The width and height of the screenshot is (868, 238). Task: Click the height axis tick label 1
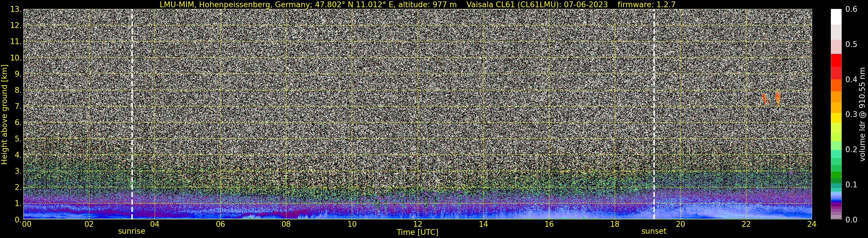18,204
